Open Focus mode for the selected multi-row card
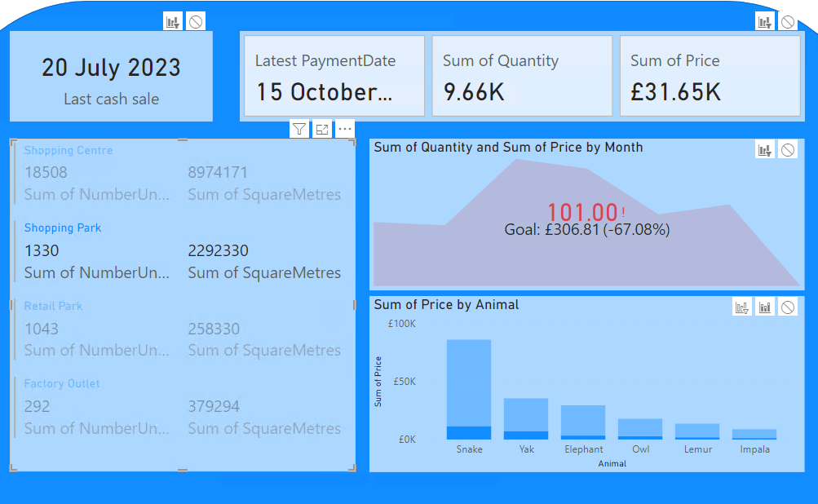 pos(322,129)
